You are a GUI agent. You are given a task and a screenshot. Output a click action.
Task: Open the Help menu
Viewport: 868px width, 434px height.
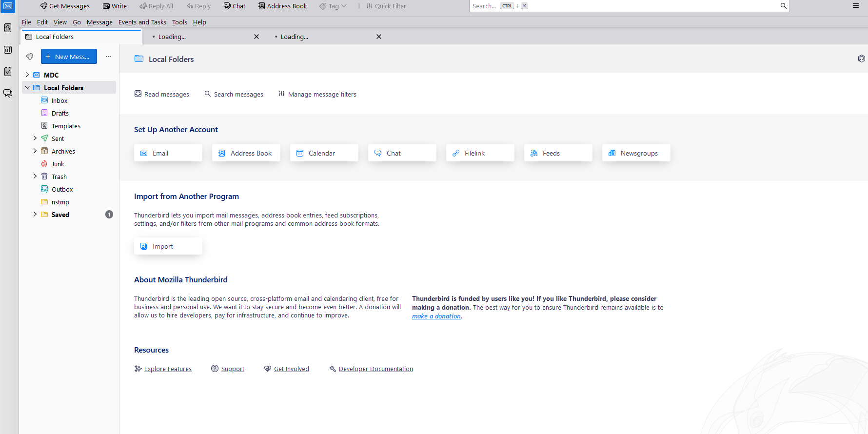point(199,22)
